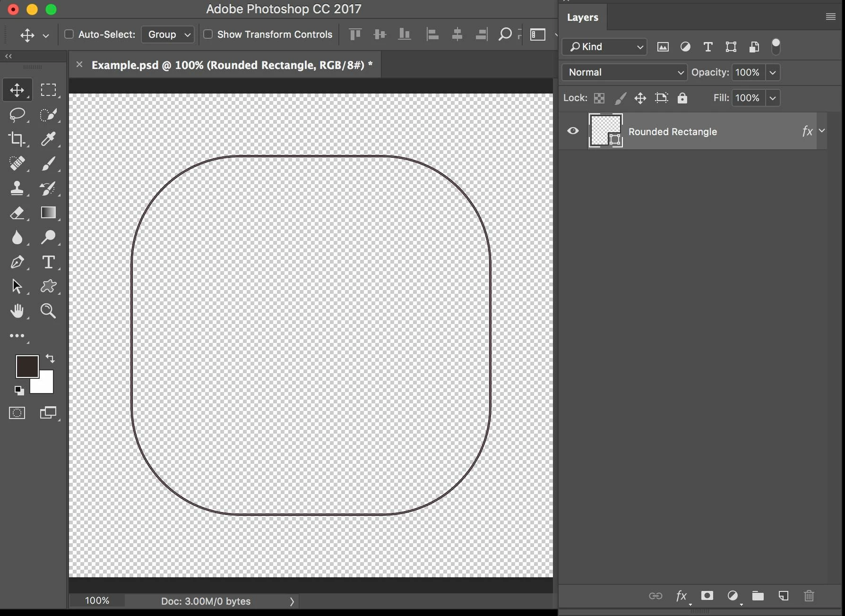This screenshot has height=616, width=845.
Task: Switch to the Layers panel tab
Action: click(x=583, y=17)
